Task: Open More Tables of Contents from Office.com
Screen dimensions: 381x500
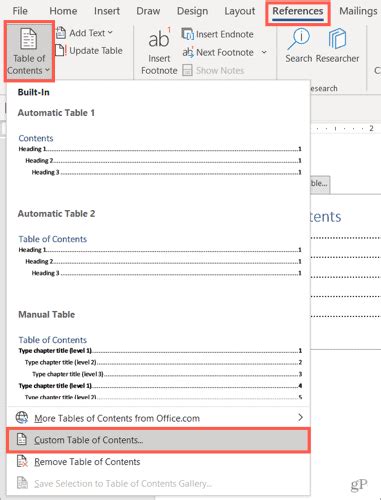Action: [x=158, y=418]
